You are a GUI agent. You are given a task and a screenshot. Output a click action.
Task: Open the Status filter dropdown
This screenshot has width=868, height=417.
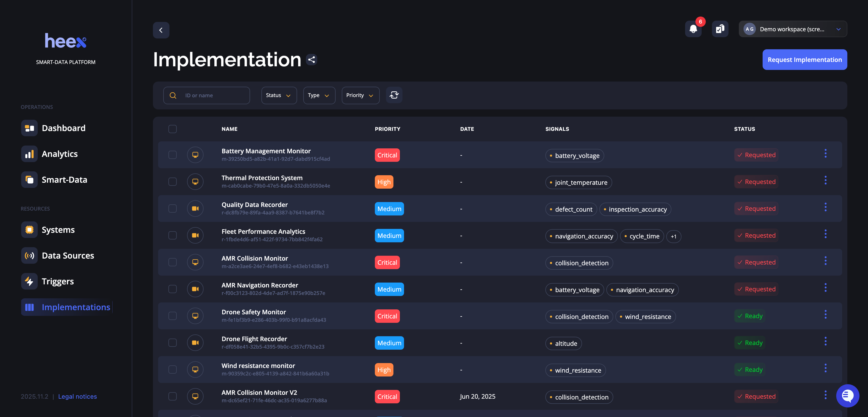279,95
